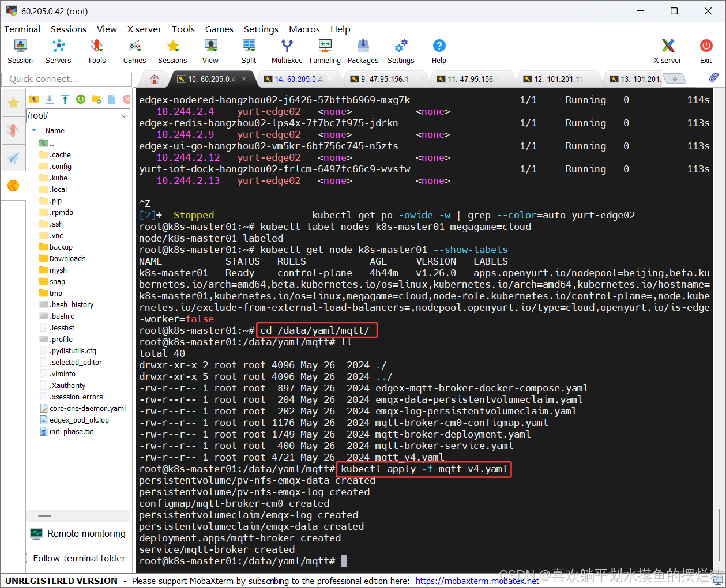This screenshot has width=726, height=588.
Task: Select the .bash_history file
Action: pyautogui.click(x=66, y=304)
